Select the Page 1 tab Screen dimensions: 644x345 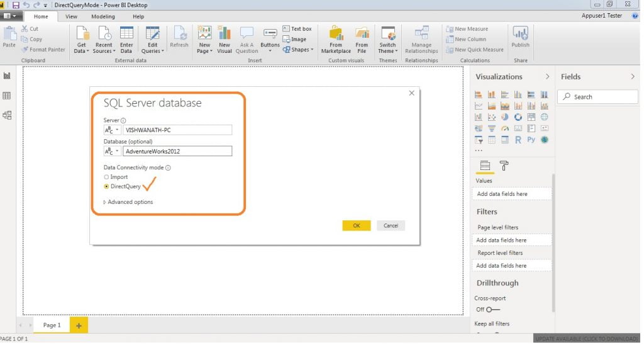click(x=52, y=325)
